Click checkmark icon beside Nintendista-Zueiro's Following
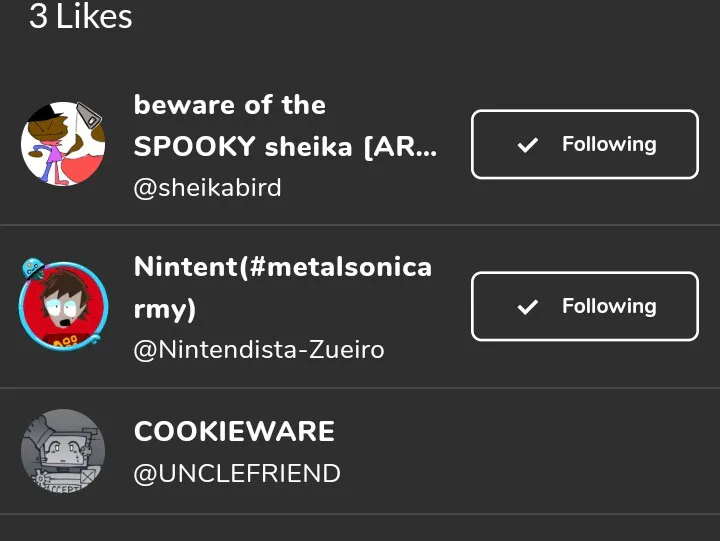 527,307
